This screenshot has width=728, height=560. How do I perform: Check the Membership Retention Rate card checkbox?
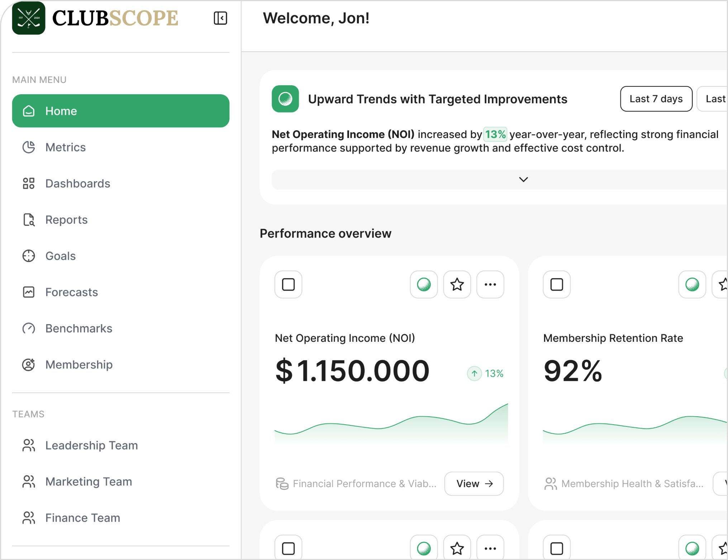pos(557,284)
